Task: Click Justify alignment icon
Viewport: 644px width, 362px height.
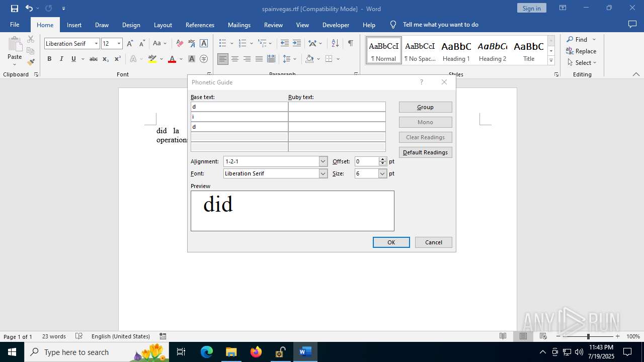Action: pos(259,59)
